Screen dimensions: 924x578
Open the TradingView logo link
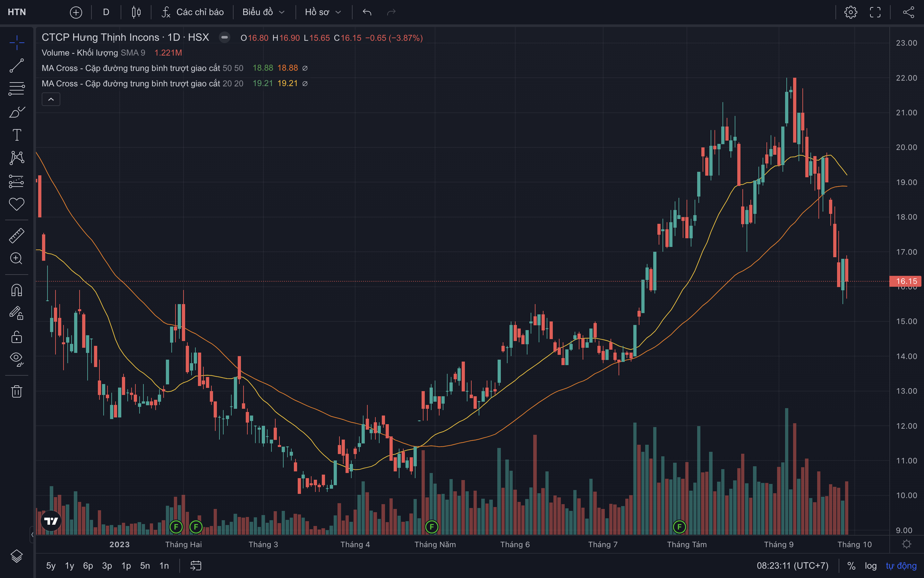(51, 521)
